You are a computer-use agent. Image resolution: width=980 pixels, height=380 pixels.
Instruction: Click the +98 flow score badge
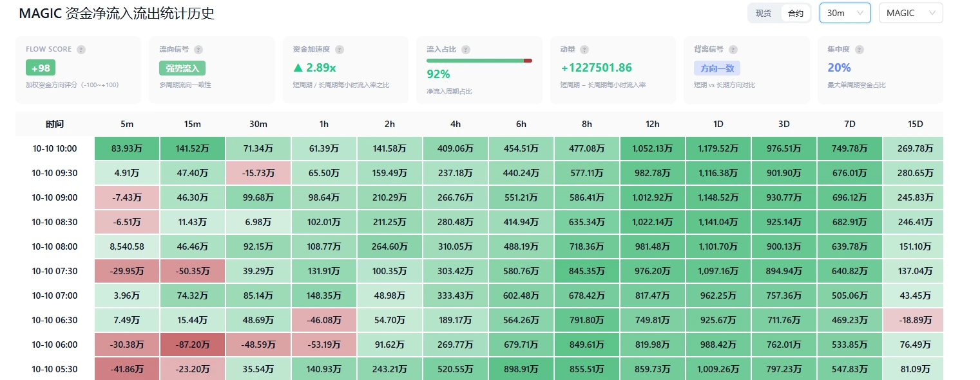tap(41, 68)
